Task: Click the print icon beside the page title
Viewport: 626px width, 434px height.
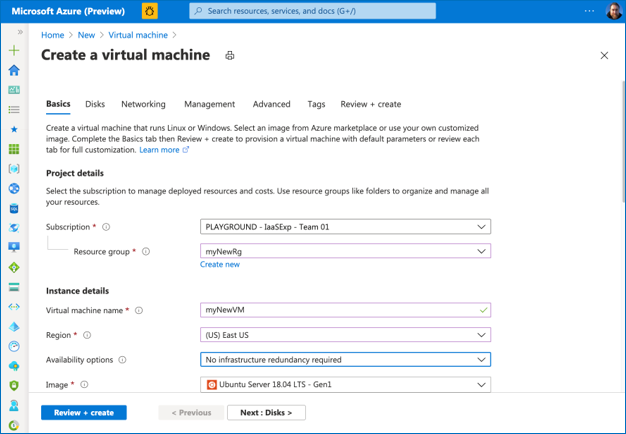Action: (230, 56)
